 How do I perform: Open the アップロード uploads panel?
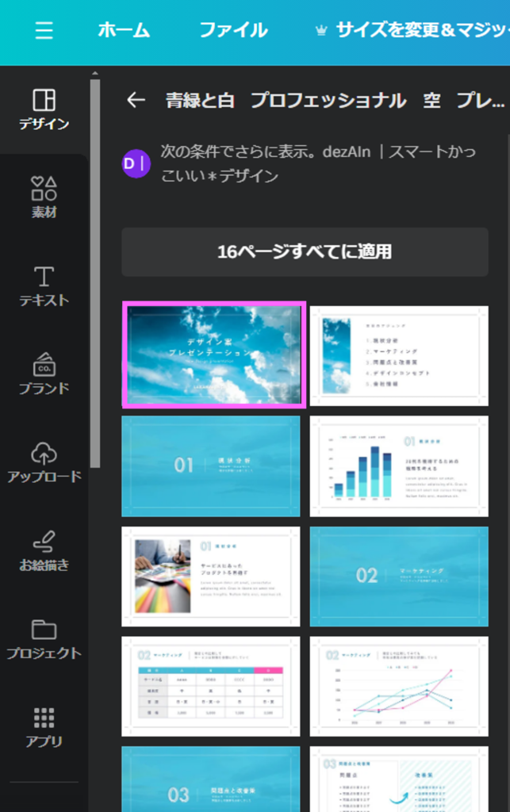[x=44, y=462]
